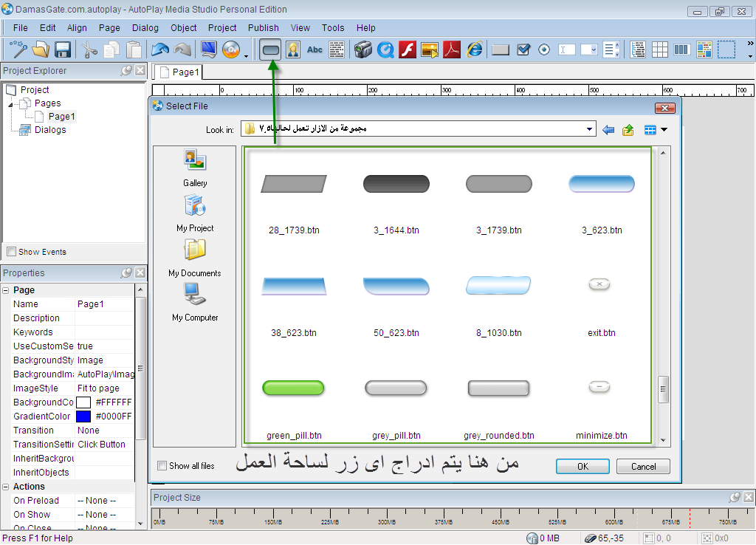Insert a QuickTime object from the toolbar
The width and height of the screenshot is (756, 545).
coord(385,49)
